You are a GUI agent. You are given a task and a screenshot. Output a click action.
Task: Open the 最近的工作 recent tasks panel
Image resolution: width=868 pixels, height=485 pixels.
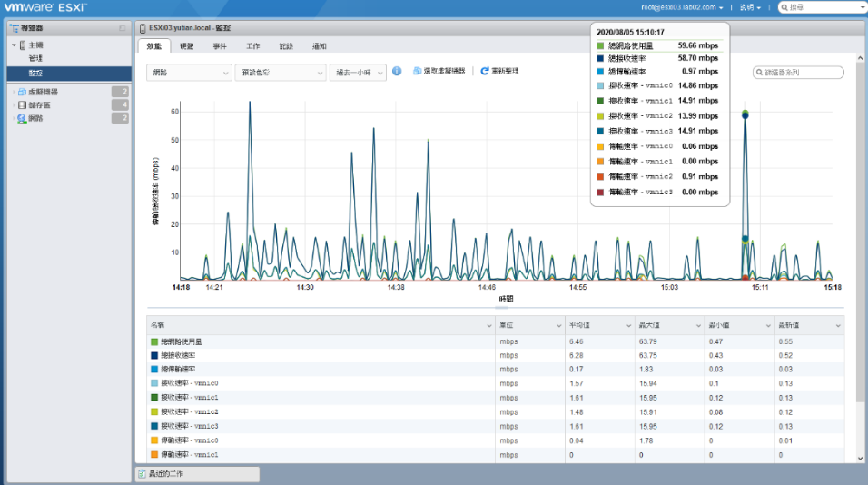click(x=198, y=474)
